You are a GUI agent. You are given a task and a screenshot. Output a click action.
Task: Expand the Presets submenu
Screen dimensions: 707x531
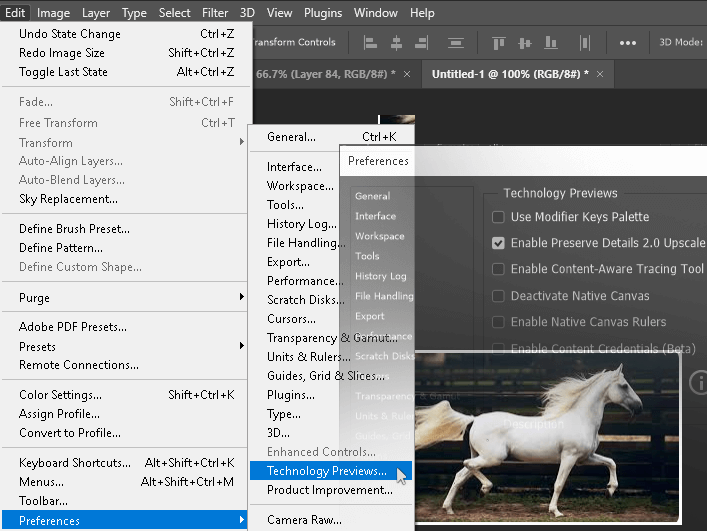pyautogui.click(x=242, y=346)
